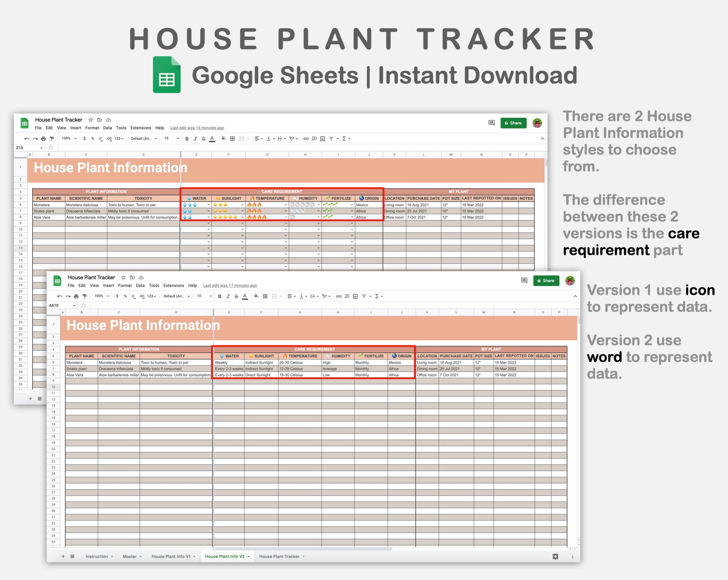Open the Default (Ari... font dropdown in front window
The image size is (728, 580).
[x=177, y=296]
